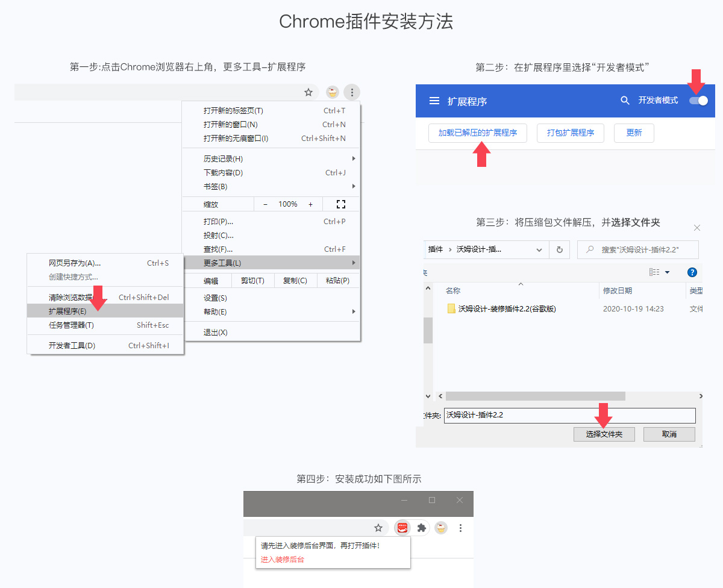This screenshot has height=588, width=723.
Task: Click the bookmark star in step one address bar
Action: [x=308, y=92]
